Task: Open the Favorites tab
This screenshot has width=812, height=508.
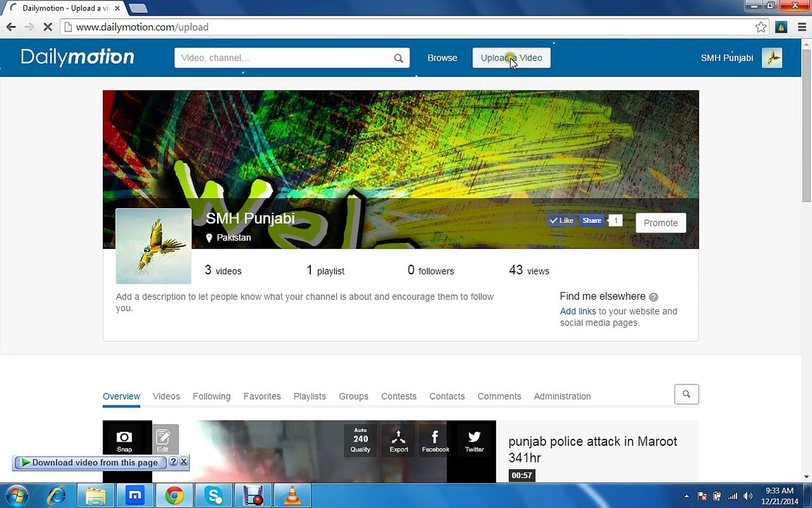Action: coord(262,396)
